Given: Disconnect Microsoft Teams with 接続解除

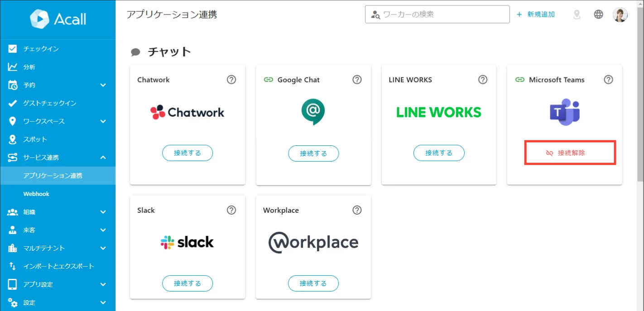Looking at the screenshot, I should pyautogui.click(x=570, y=153).
